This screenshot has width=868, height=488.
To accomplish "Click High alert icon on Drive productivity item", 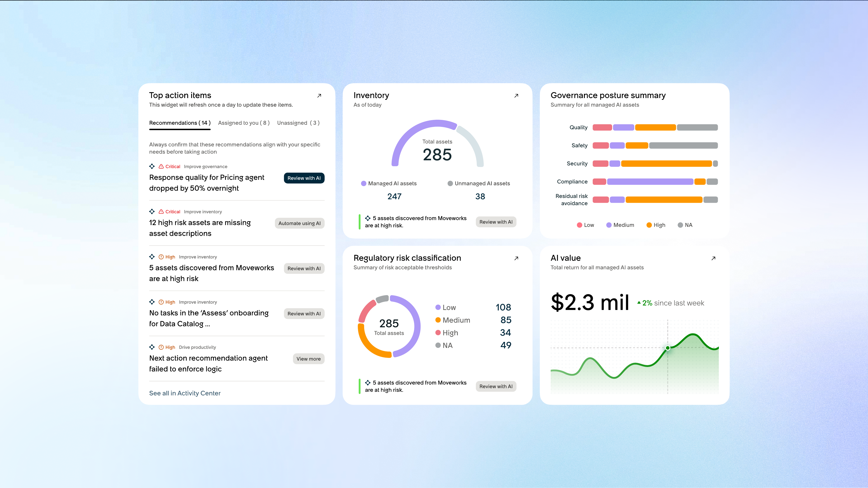I will [x=161, y=347].
